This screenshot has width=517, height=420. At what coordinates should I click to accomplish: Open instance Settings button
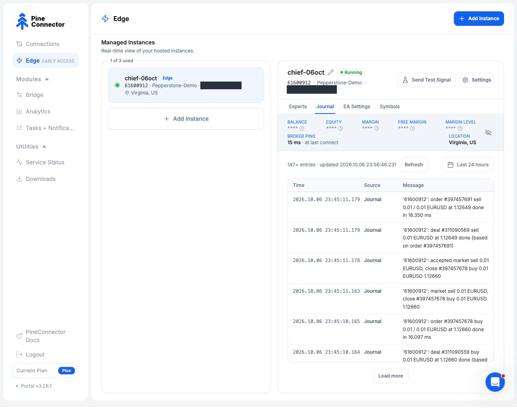(x=477, y=80)
